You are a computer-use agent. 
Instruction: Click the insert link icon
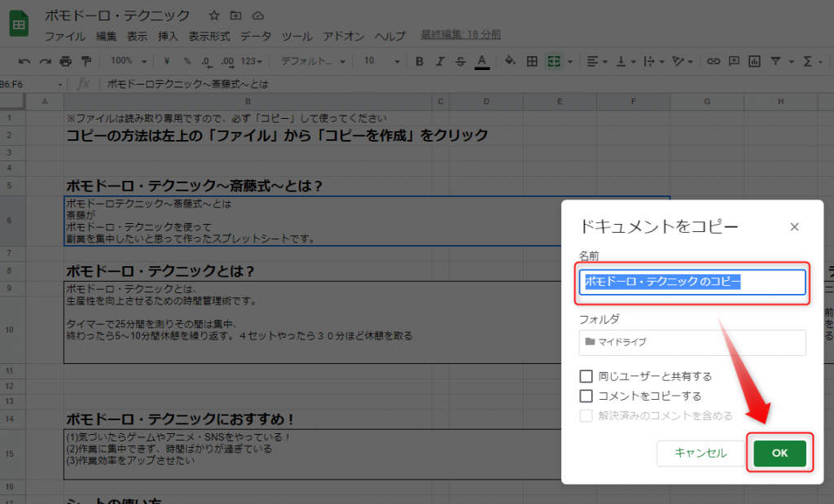click(713, 61)
